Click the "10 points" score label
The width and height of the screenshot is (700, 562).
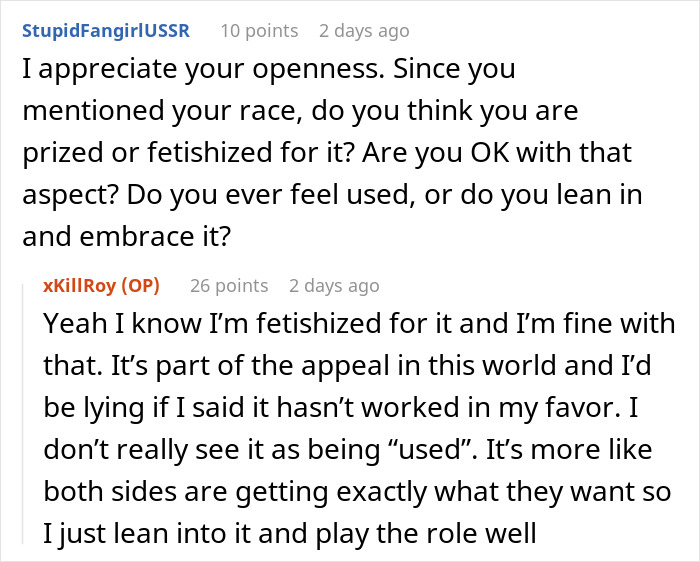(259, 31)
